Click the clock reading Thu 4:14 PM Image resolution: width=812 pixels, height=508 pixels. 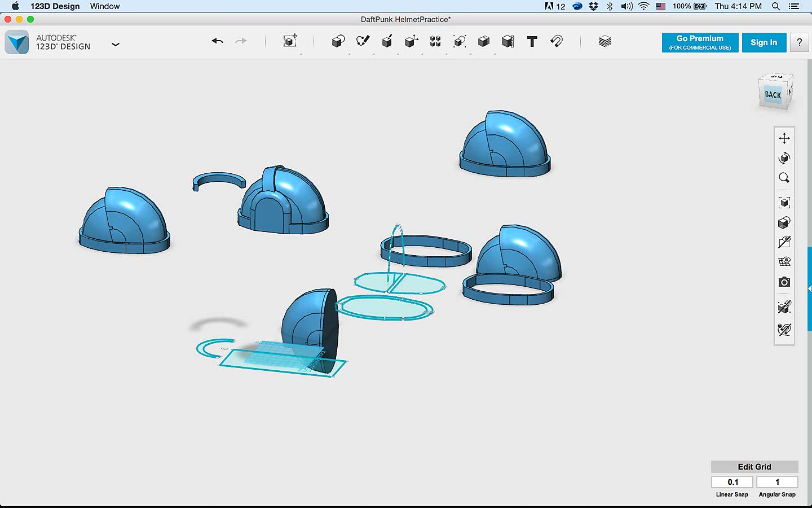tap(738, 6)
